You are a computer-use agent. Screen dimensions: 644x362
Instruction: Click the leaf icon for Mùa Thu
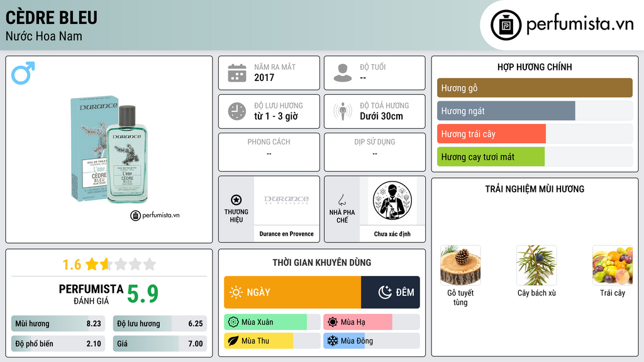coord(233,341)
